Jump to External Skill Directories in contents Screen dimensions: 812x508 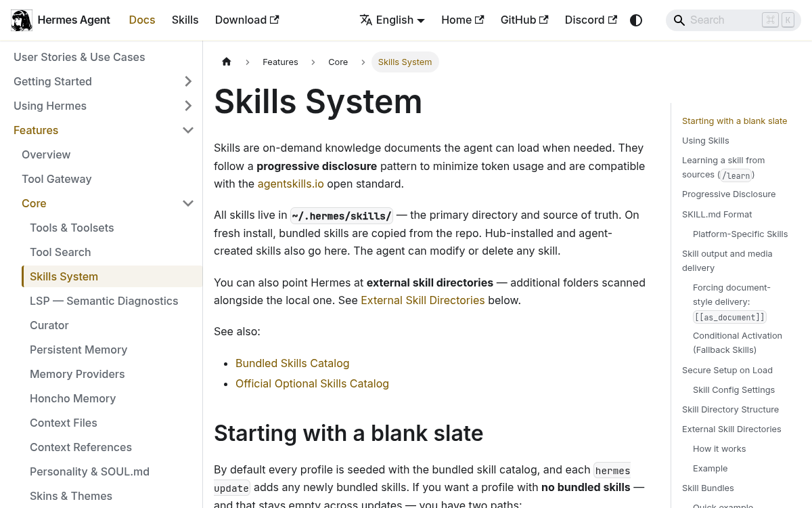pyautogui.click(x=731, y=429)
